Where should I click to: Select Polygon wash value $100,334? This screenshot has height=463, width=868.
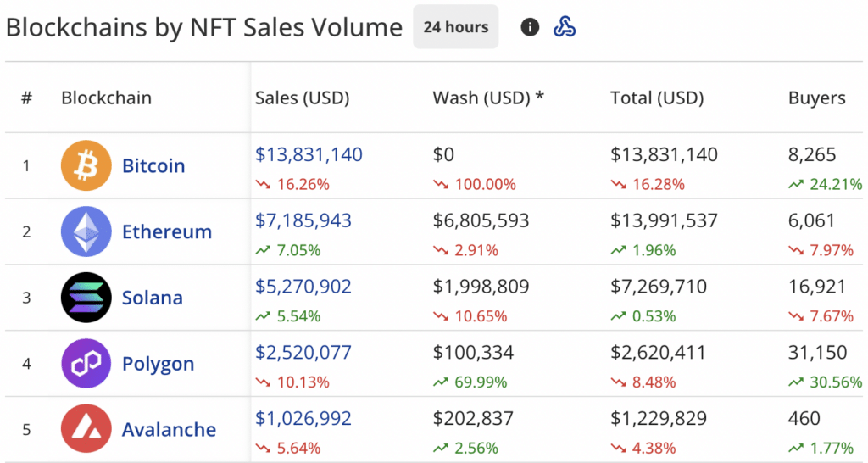click(x=473, y=352)
